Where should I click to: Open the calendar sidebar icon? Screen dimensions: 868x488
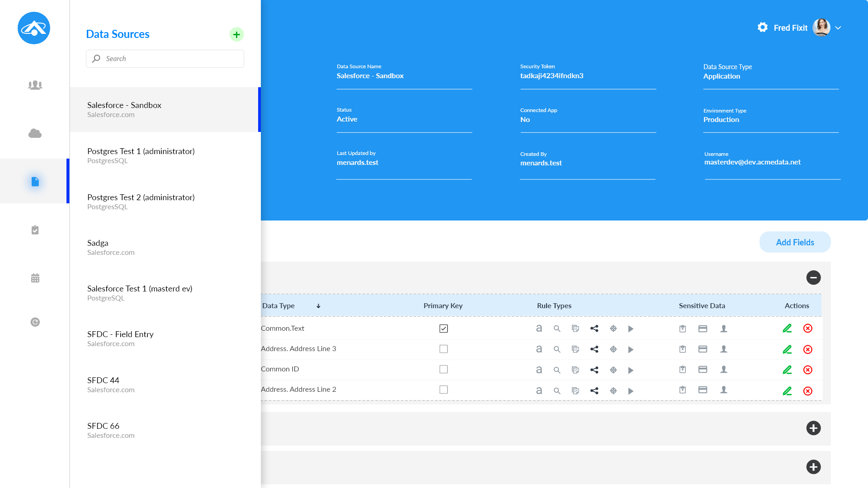[x=35, y=278]
